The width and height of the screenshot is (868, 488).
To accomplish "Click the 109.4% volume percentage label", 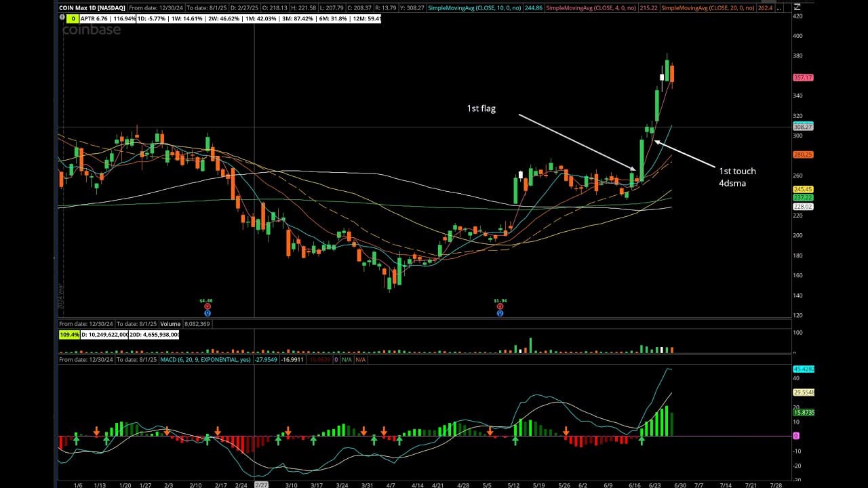I will 69,335.
